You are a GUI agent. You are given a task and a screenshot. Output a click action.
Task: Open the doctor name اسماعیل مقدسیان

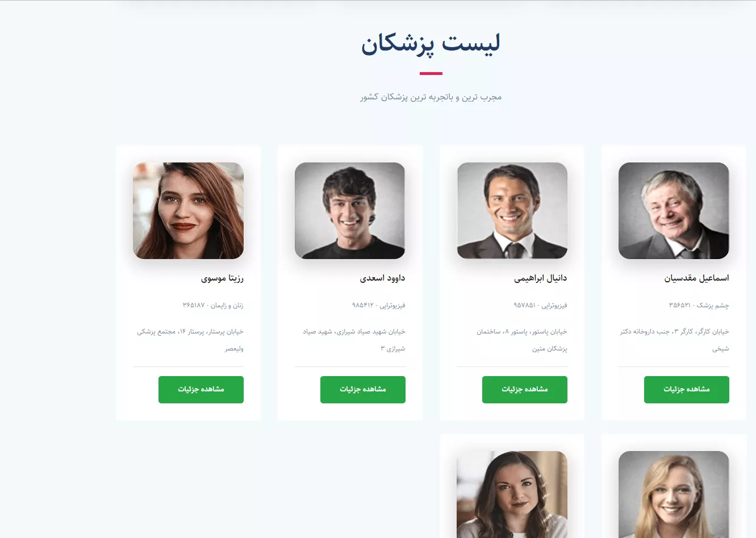click(696, 278)
